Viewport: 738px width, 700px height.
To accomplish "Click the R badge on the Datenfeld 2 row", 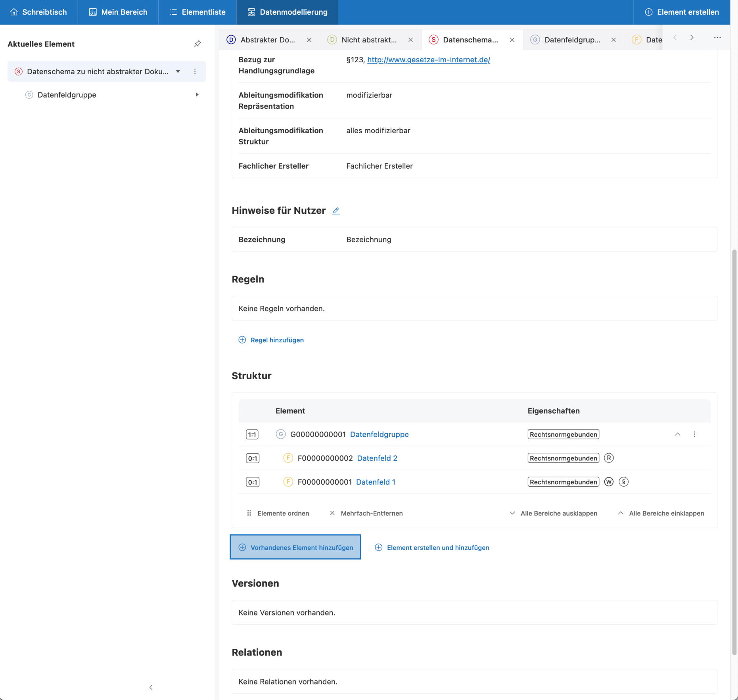I will coord(609,458).
